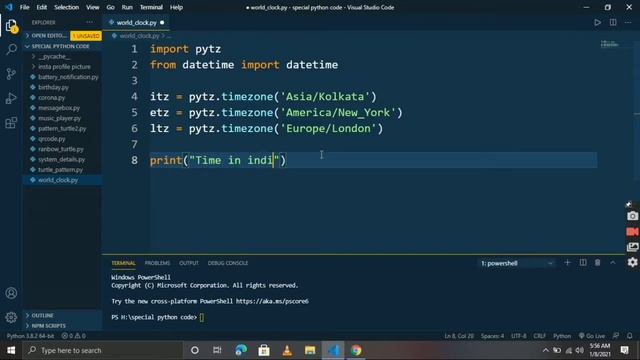This screenshot has height=360, width=640.
Task: Open the Source Control view
Action: 11,74
